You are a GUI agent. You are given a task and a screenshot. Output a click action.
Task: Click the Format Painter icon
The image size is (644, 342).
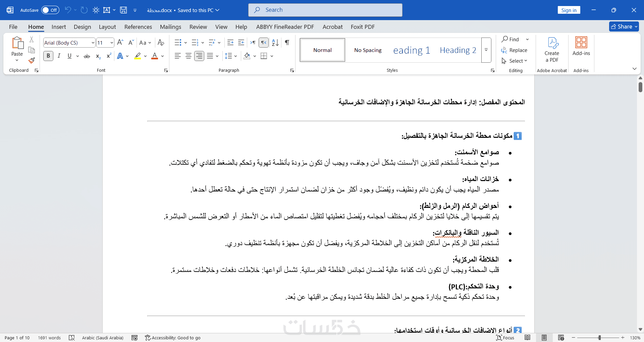point(32,60)
